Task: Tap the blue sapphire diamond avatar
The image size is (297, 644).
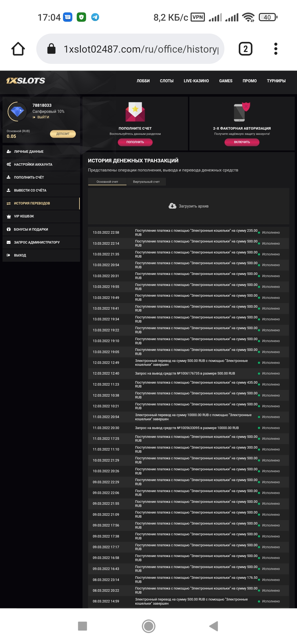Action: coord(17,111)
